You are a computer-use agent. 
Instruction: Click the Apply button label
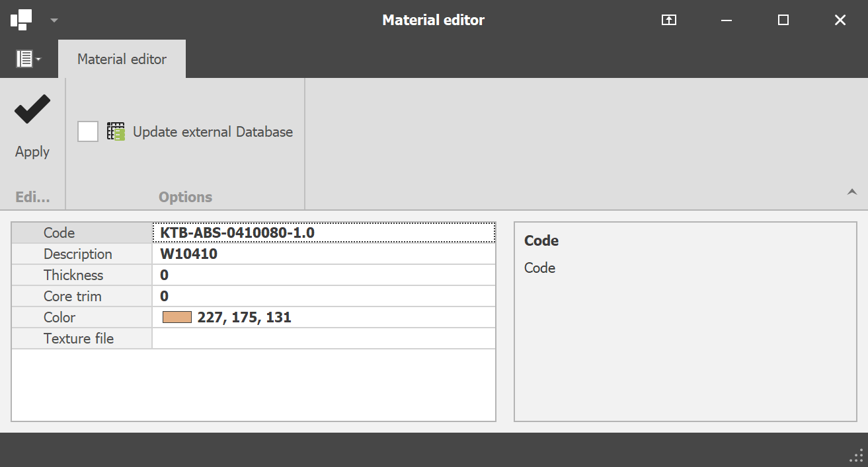point(32,152)
